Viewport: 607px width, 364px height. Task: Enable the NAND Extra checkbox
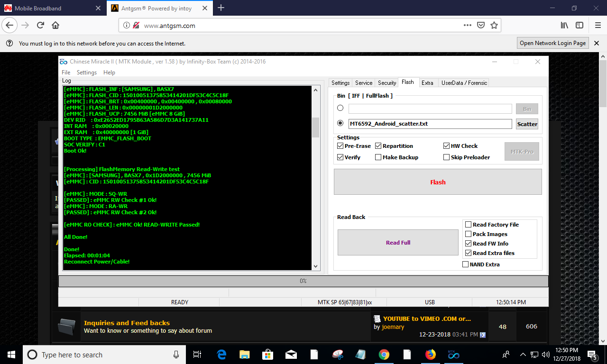465,264
